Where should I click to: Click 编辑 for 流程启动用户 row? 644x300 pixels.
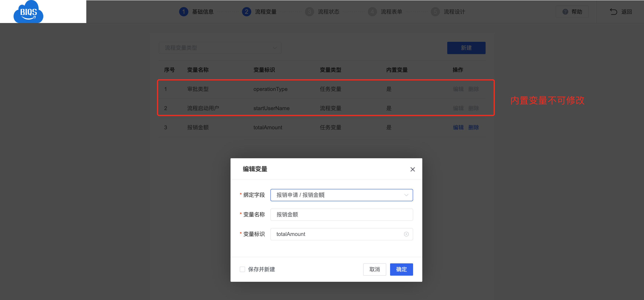[458, 108]
